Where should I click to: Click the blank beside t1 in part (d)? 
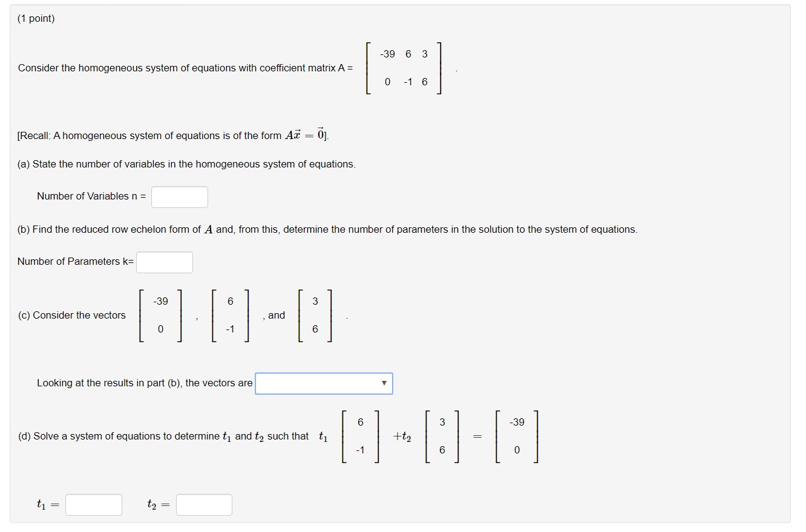click(x=94, y=504)
